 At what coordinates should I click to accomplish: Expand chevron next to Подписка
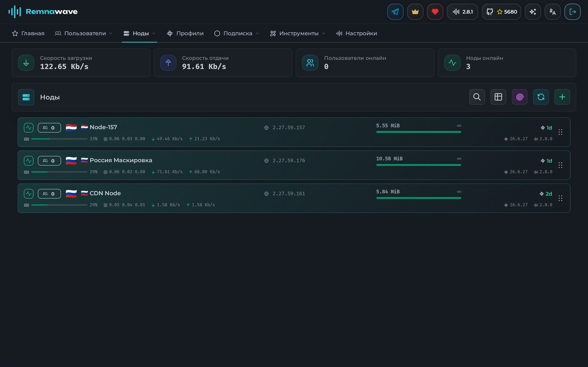pos(257,34)
